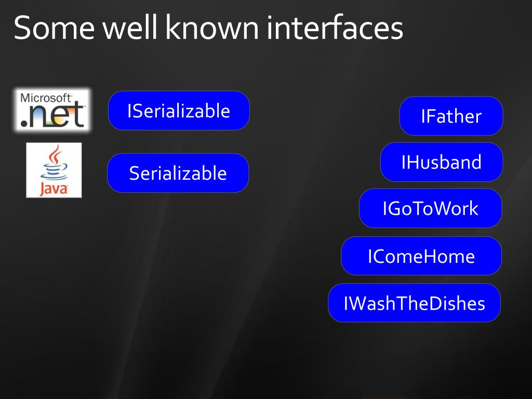
Task: Select the ISerializable blue box
Action: click(179, 111)
